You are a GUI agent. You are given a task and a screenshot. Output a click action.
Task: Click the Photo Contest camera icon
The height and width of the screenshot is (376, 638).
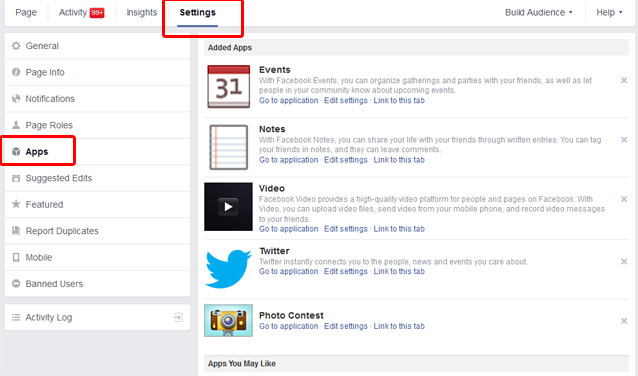coord(228,321)
